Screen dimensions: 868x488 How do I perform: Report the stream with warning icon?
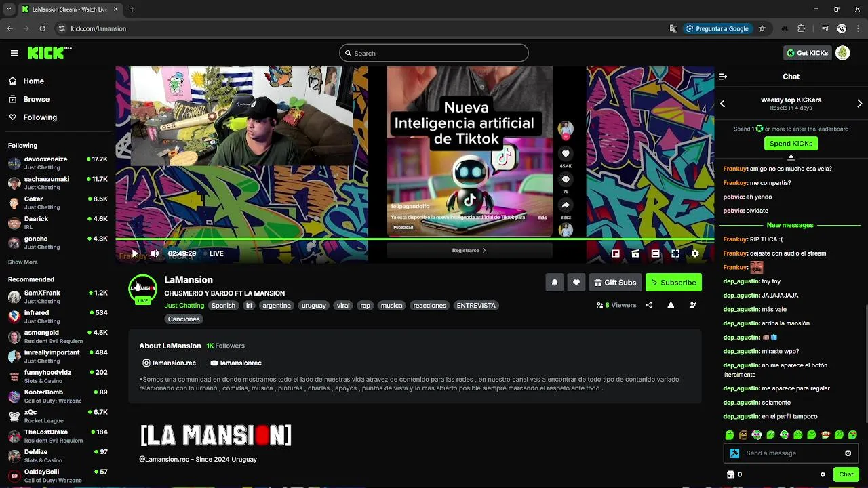coord(671,305)
